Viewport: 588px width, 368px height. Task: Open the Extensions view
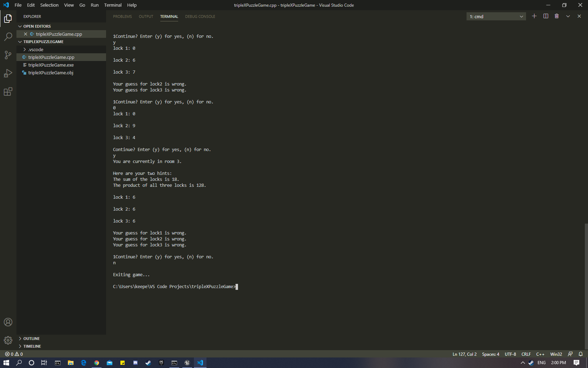coord(8,91)
